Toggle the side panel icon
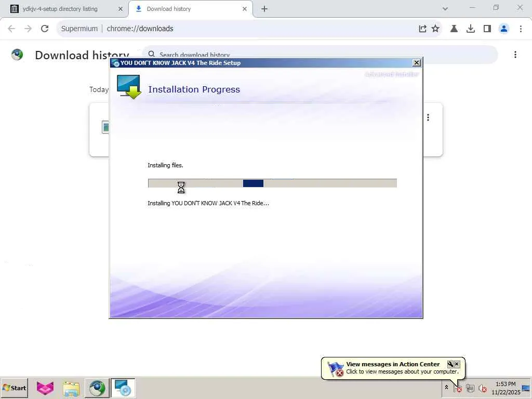This screenshot has height=399, width=532. point(487,29)
